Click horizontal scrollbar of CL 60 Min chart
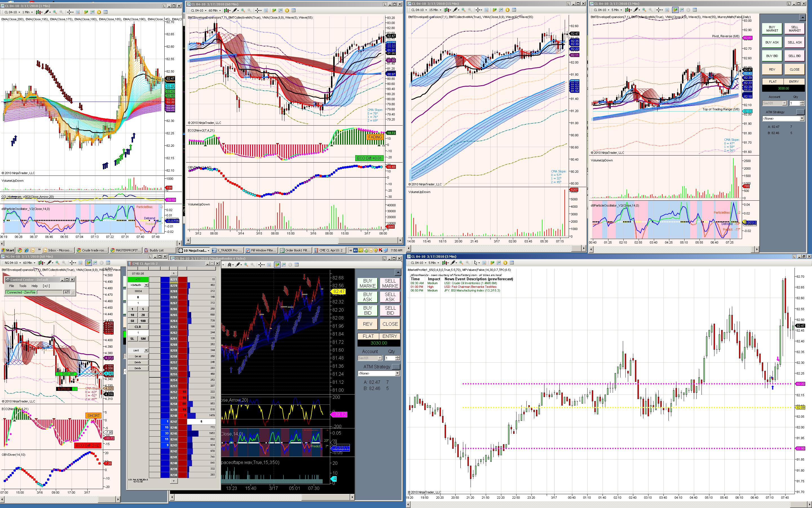 click(x=294, y=240)
